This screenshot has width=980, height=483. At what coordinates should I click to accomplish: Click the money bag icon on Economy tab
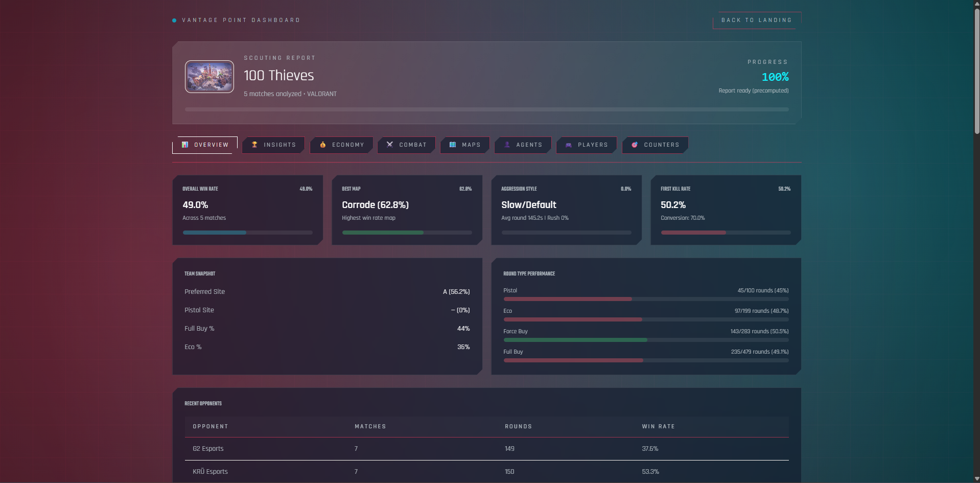[323, 145]
